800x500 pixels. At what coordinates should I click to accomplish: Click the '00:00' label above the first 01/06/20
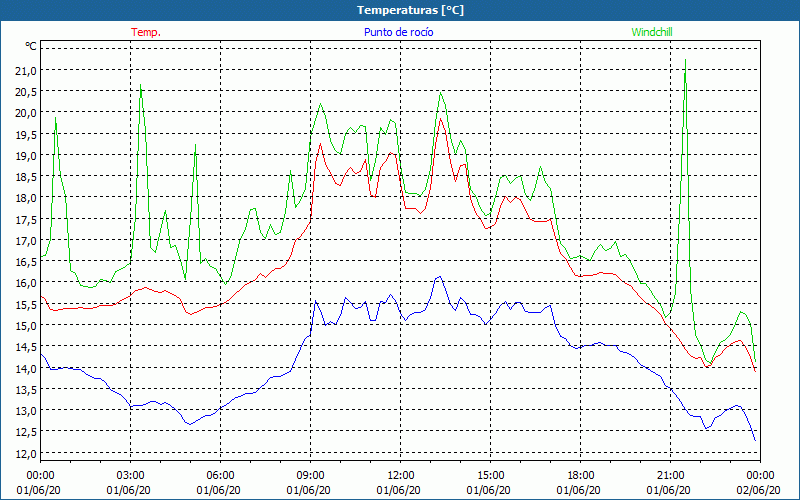[x=41, y=476]
